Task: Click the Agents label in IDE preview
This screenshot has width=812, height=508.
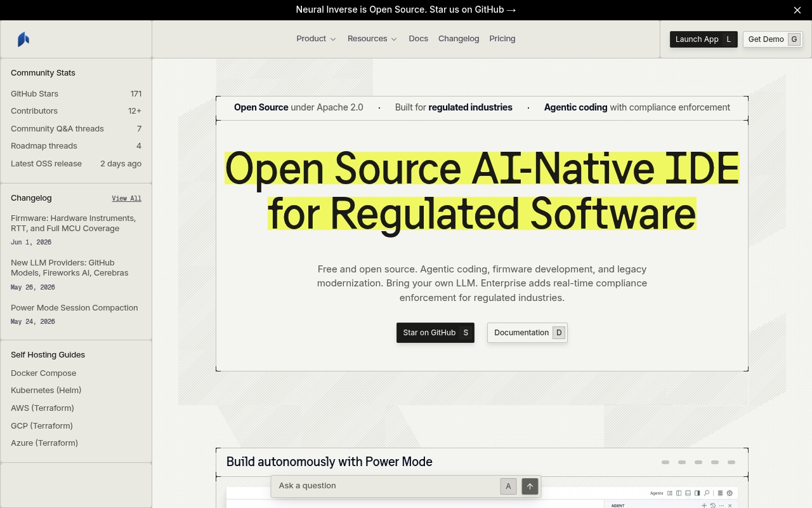Action: [x=657, y=493]
